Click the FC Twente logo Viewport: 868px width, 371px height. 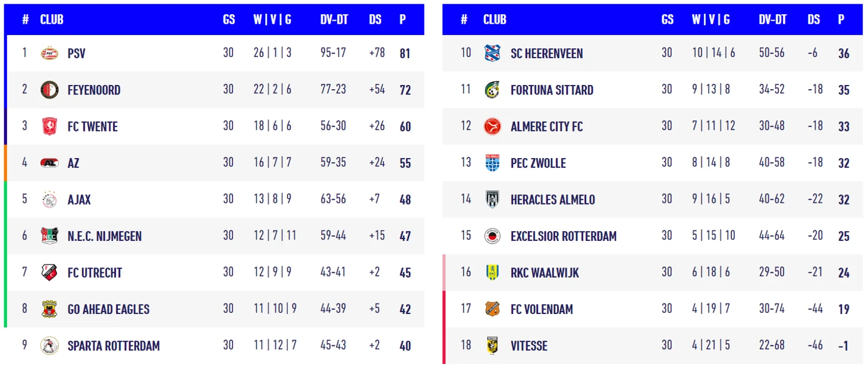[49, 126]
